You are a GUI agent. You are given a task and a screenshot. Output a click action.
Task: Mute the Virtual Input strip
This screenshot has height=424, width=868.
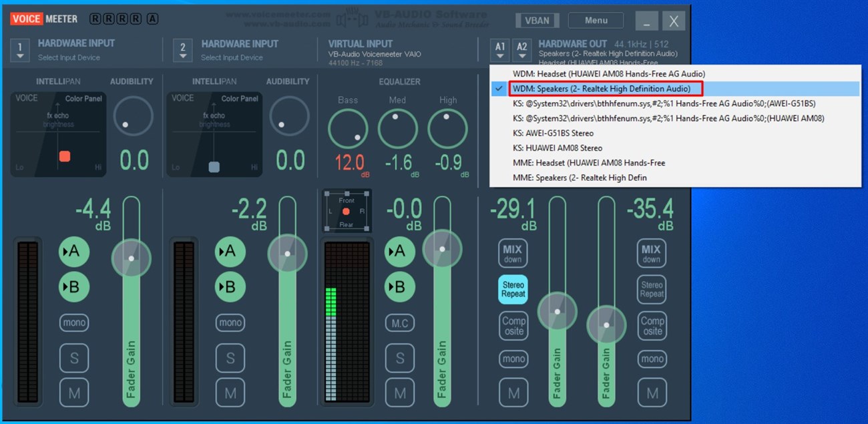(400, 393)
